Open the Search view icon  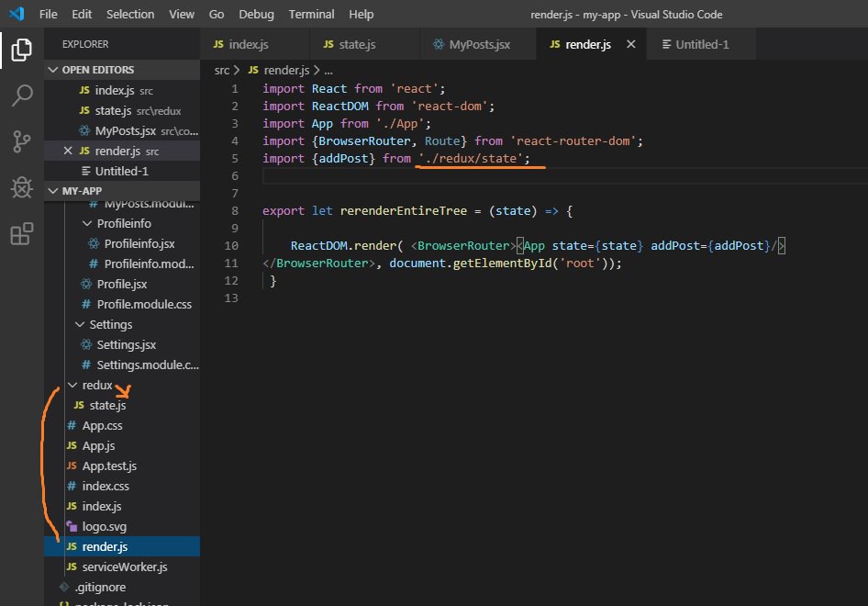[x=21, y=95]
